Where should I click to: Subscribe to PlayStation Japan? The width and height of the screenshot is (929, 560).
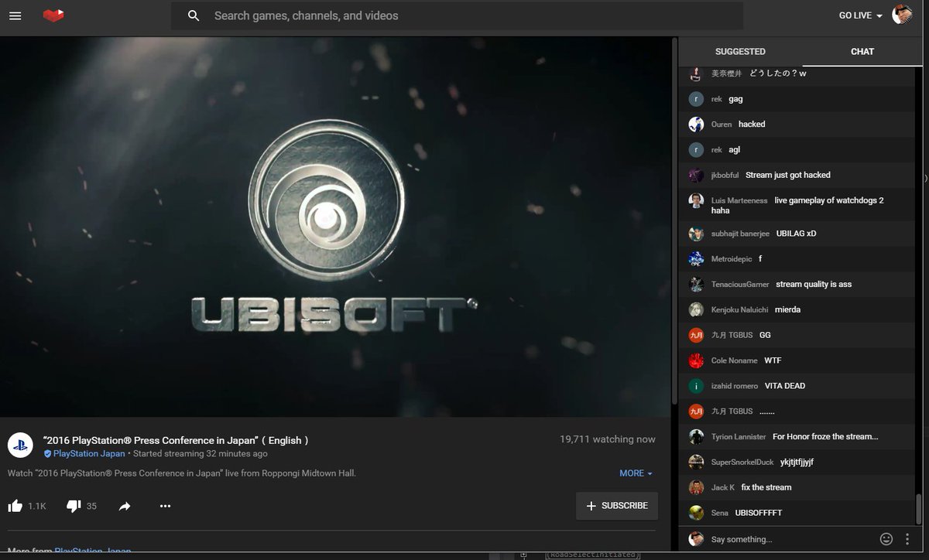[x=617, y=506]
